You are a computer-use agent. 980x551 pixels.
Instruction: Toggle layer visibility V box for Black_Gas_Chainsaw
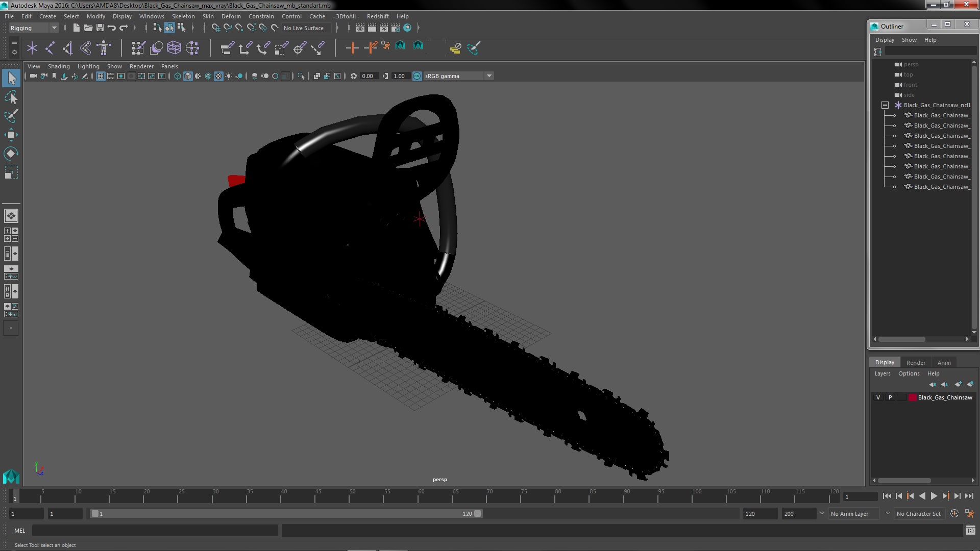(x=878, y=397)
